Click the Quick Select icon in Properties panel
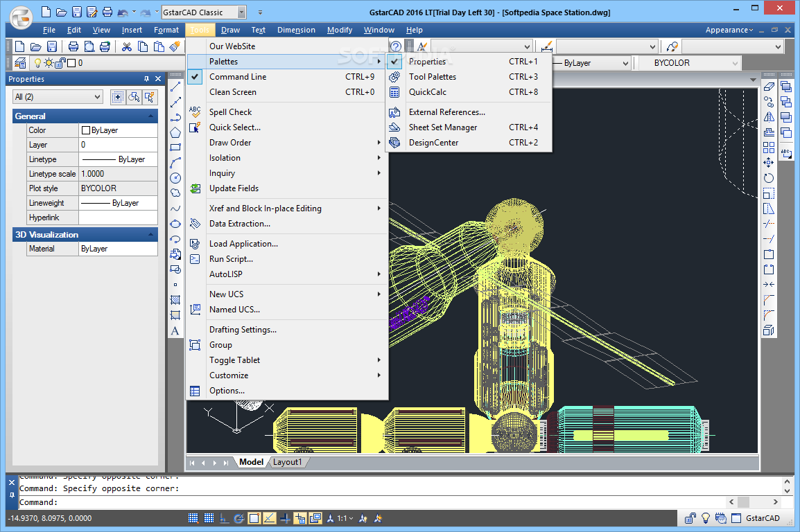800x532 pixels. pos(150,97)
